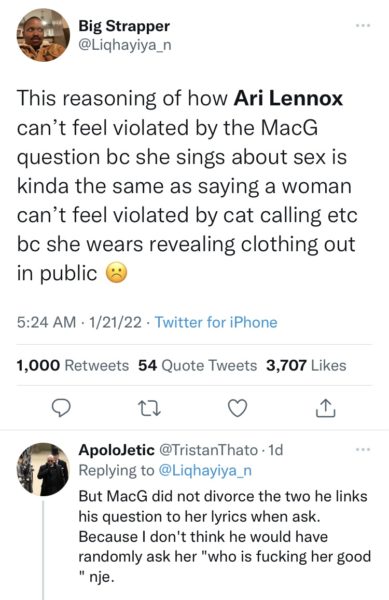This screenshot has height=600, width=389.
Task: Open the @TristanThato handle
Action: tap(208, 450)
